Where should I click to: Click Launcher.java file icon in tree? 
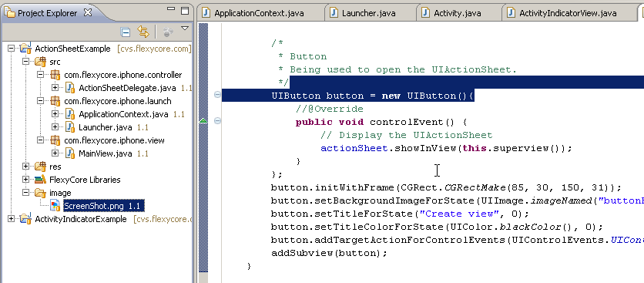70,127
